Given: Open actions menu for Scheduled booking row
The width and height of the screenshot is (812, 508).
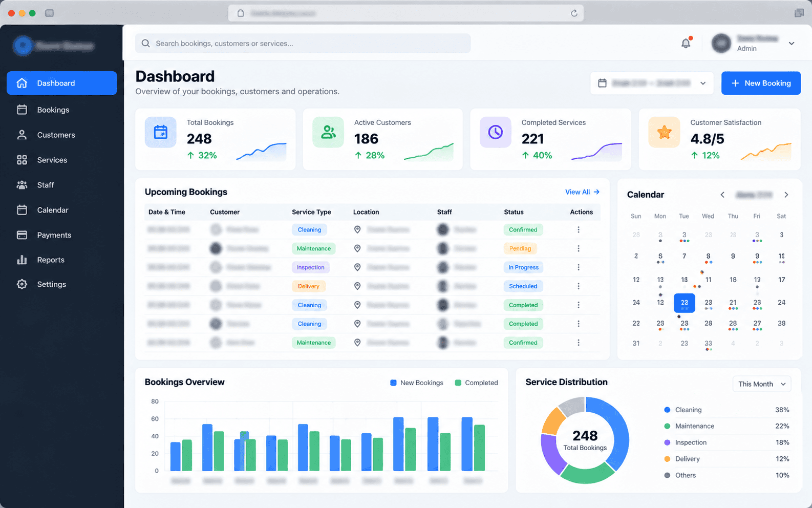Looking at the screenshot, I should pyautogui.click(x=579, y=286).
